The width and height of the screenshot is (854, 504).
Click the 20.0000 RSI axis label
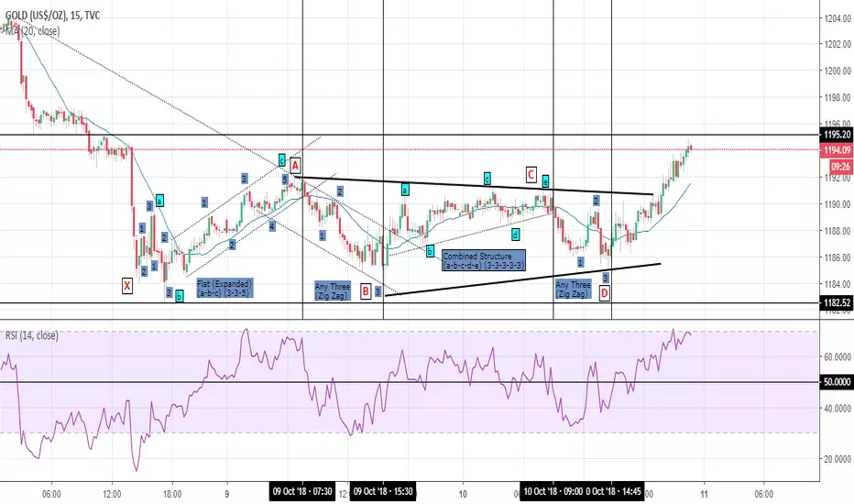(x=838, y=459)
